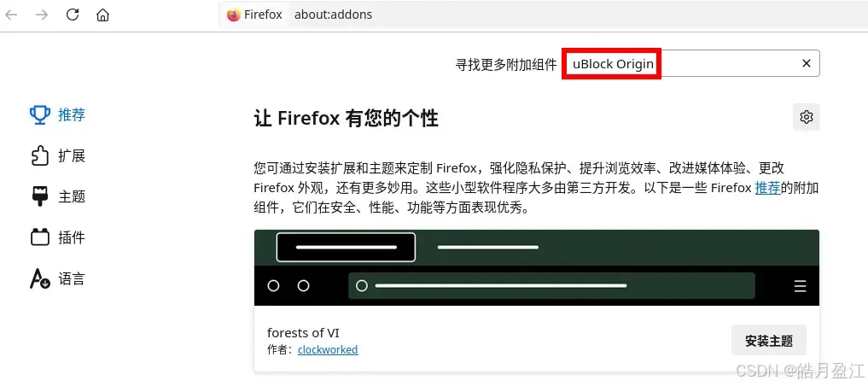This screenshot has width=868, height=386.
Task: Open the 插件 plugins category
Action: point(57,237)
